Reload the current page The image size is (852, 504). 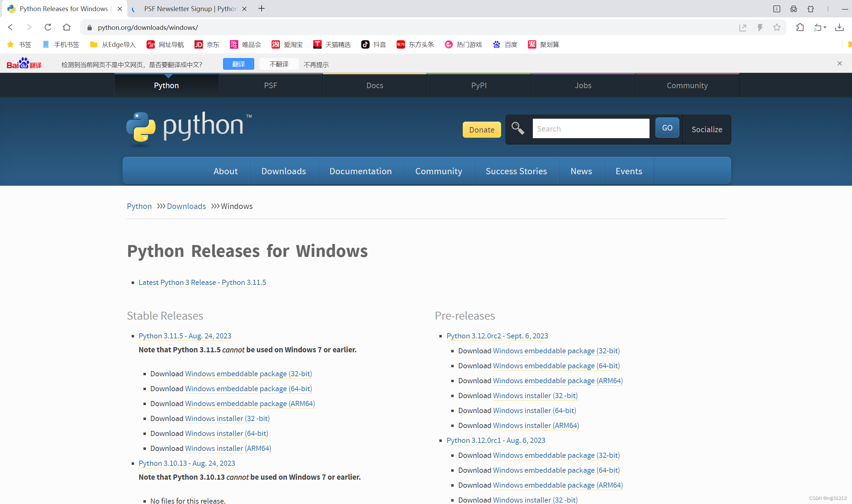48,27
